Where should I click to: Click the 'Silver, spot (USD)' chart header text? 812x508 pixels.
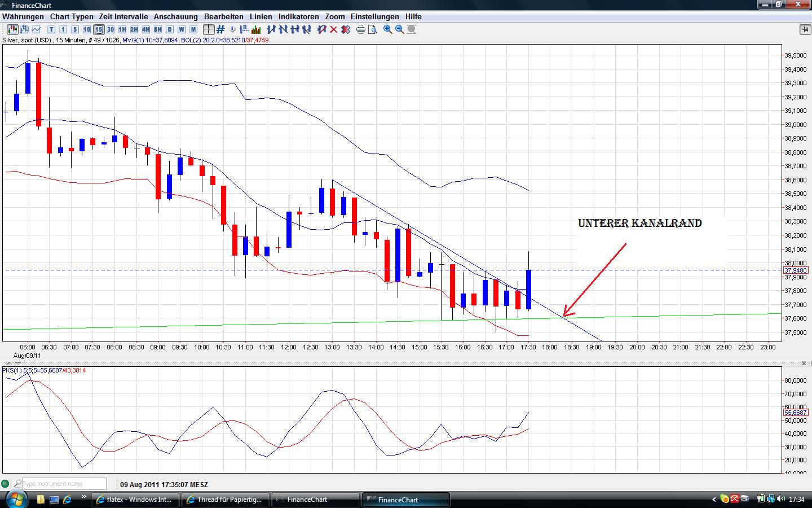(x=27, y=41)
